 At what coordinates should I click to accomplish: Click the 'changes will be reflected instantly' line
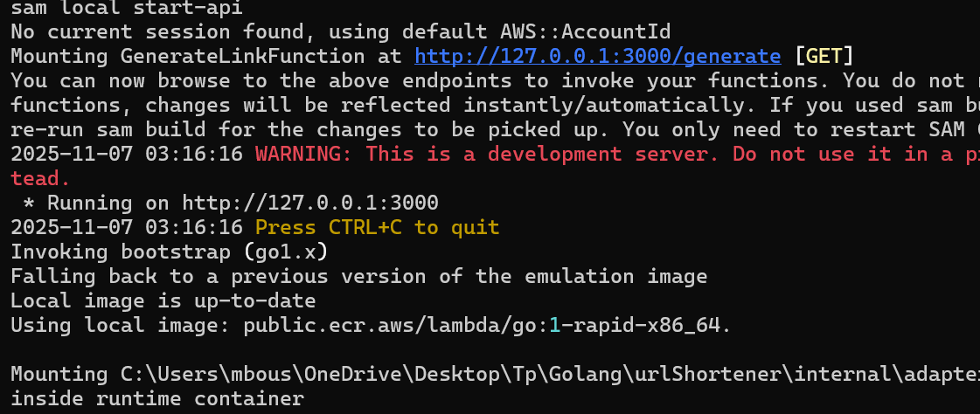tap(490, 106)
